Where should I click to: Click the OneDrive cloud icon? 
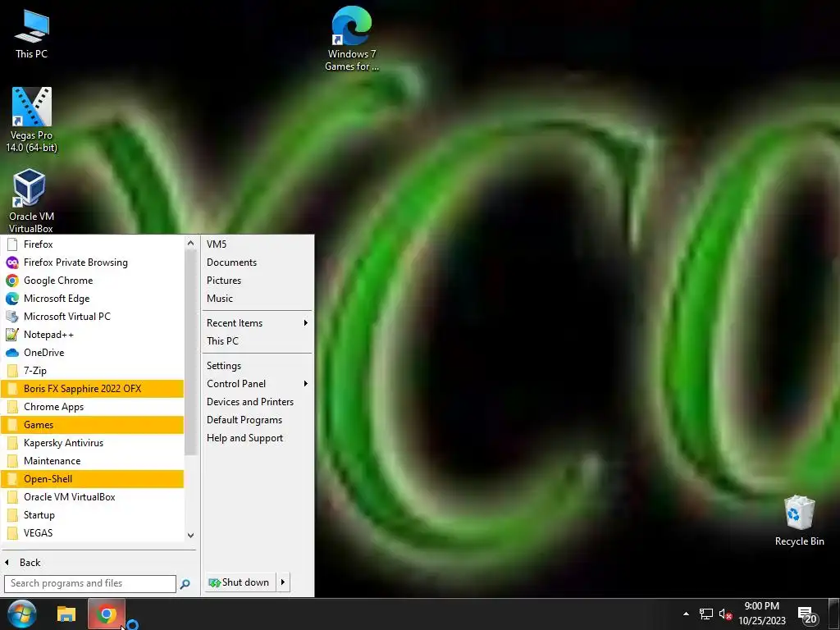(11, 353)
